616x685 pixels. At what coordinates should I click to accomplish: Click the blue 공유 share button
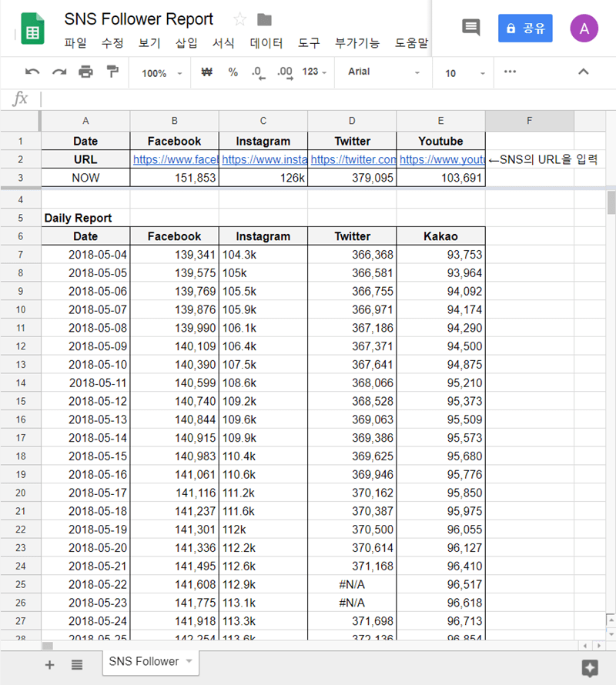point(525,28)
